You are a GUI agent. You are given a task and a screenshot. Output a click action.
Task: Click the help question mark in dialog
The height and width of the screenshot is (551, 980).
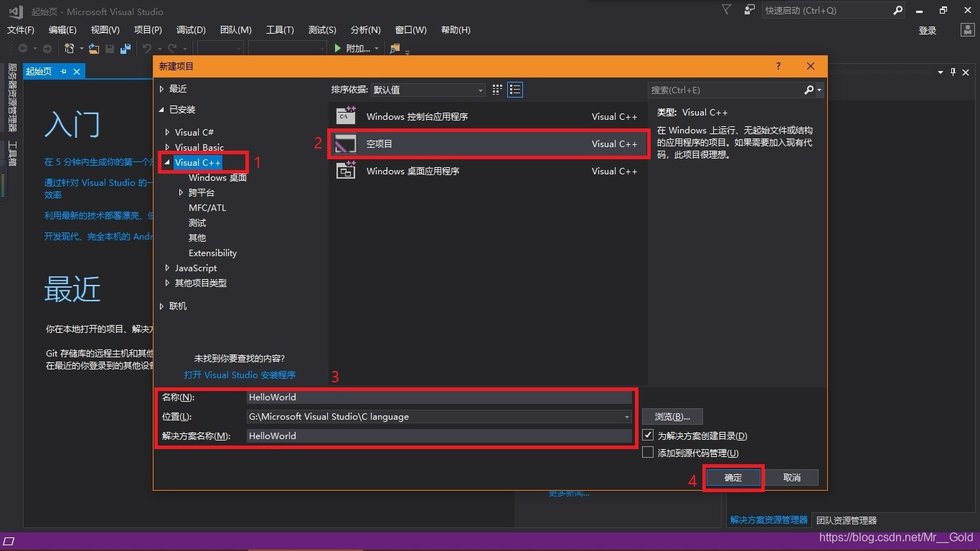[x=778, y=66]
